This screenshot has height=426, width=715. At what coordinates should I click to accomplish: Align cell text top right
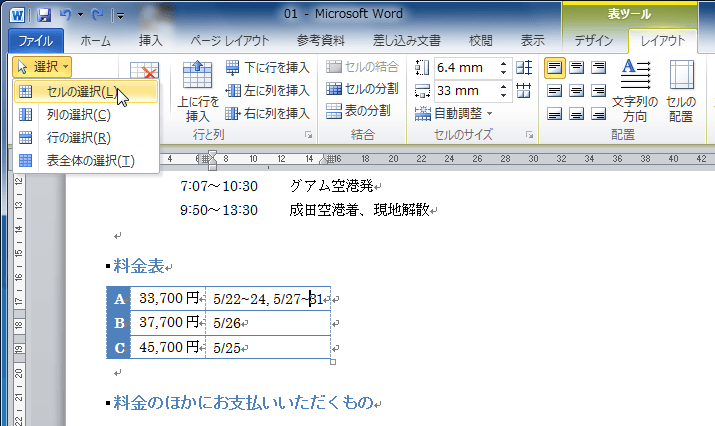pyautogui.click(x=598, y=68)
